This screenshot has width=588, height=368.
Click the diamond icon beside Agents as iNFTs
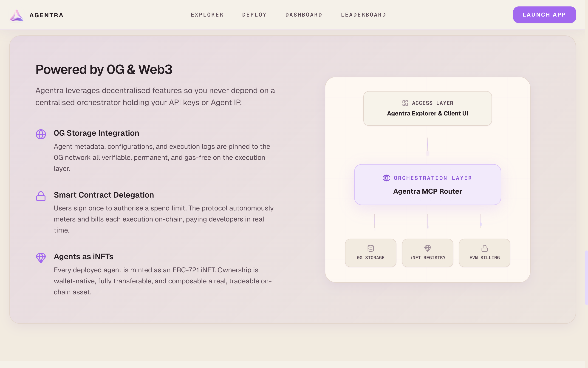pyautogui.click(x=41, y=258)
